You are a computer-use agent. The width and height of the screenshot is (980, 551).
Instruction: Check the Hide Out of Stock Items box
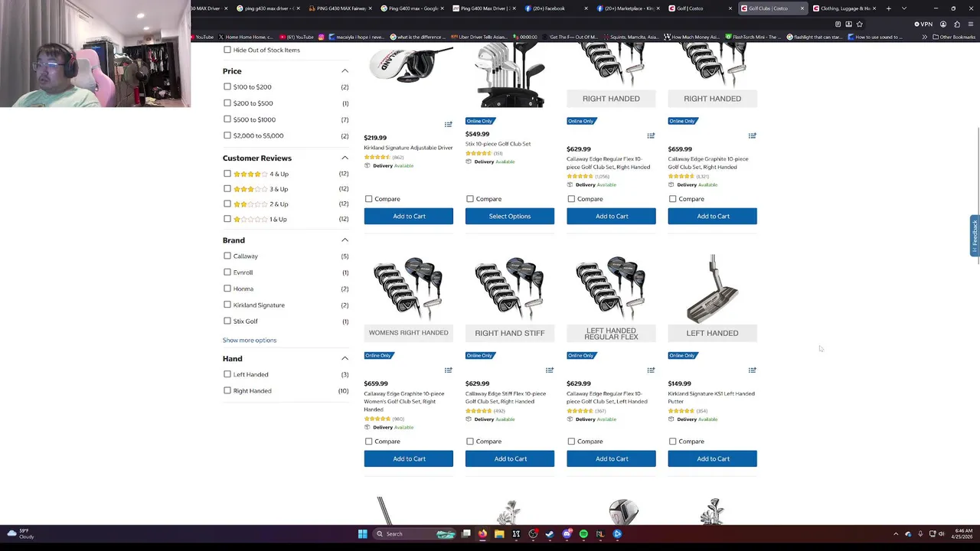coord(227,50)
